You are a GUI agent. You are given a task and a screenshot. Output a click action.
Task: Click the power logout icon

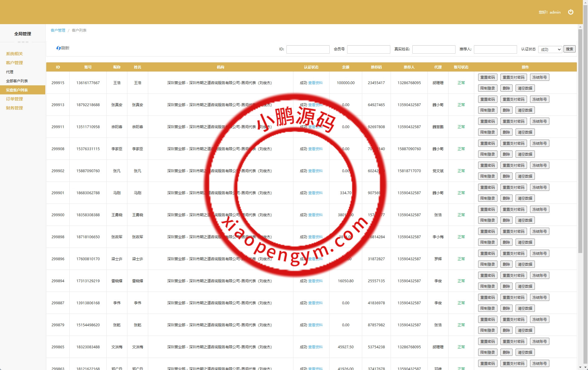pyautogui.click(x=570, y=12)
